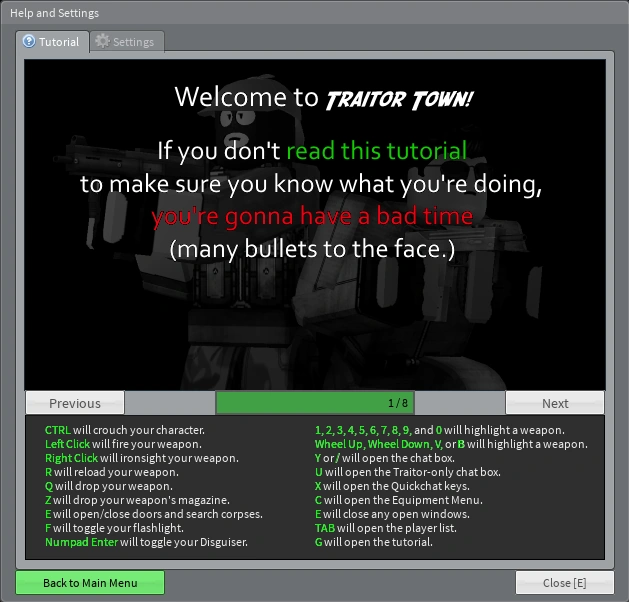Close the window with Close [E] button
Screen dimensions: 629x602
[564, 582]
